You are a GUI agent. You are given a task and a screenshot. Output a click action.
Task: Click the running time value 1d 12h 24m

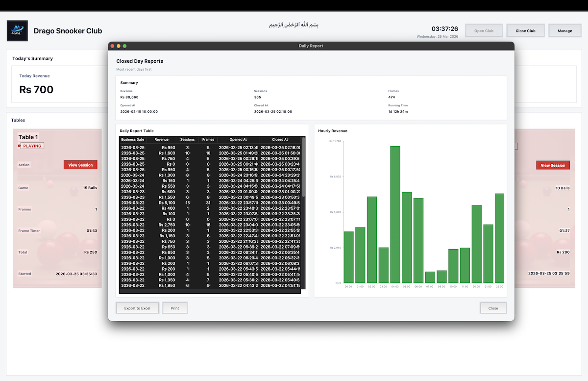point(398,112)
